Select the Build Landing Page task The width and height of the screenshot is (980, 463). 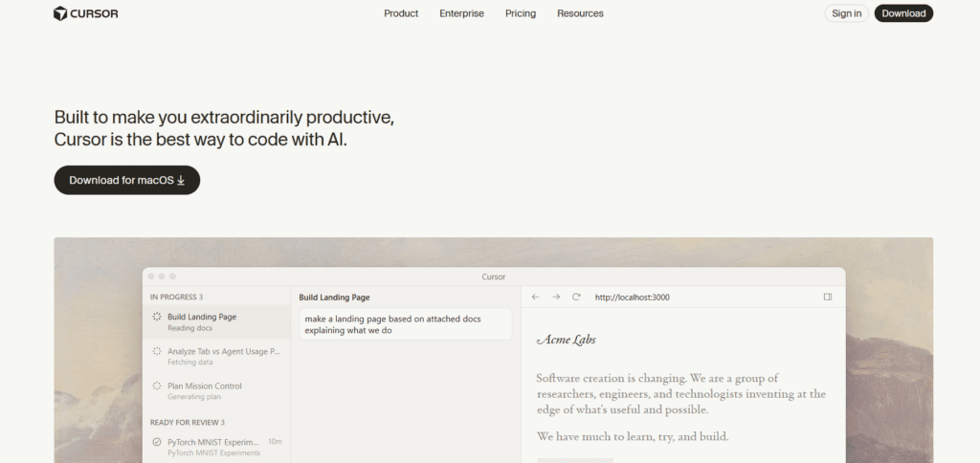(216, 321)
